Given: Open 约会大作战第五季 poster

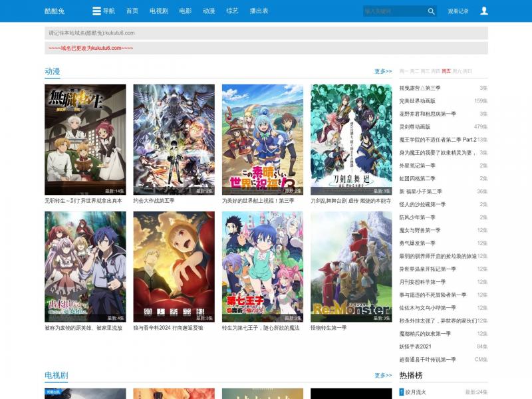Looking at the screenshot, I should pyautogui.click(x=174, y=140).
